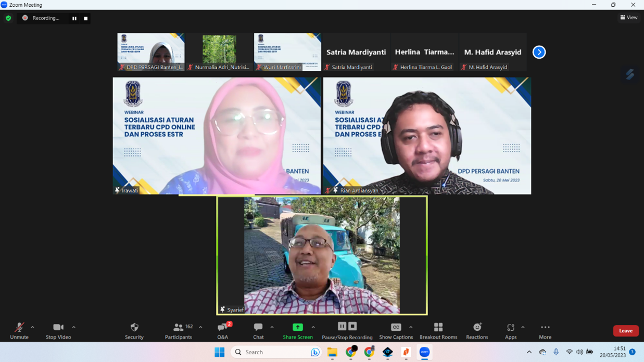Open the More options menu

545,331
